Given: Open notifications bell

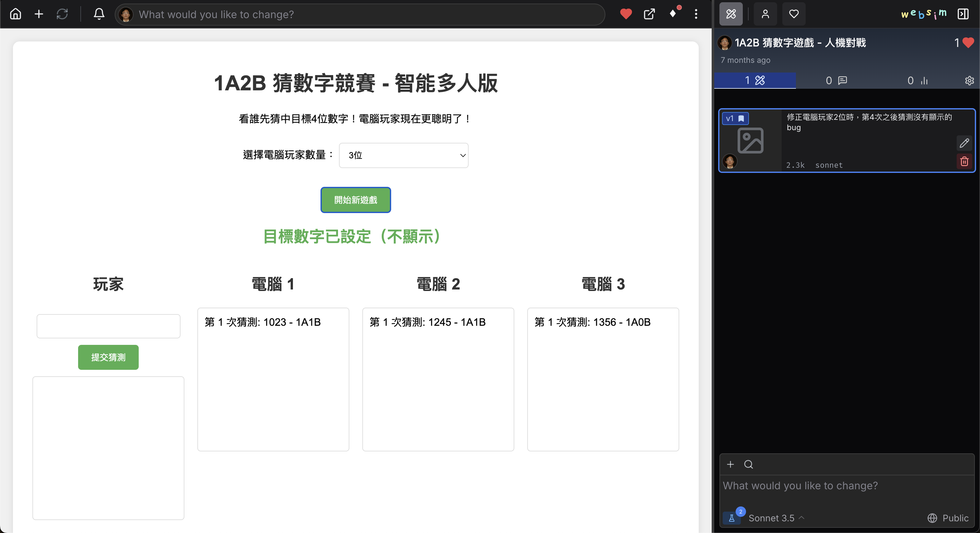Looking at the screenshot, I should (x=99, y=14).
